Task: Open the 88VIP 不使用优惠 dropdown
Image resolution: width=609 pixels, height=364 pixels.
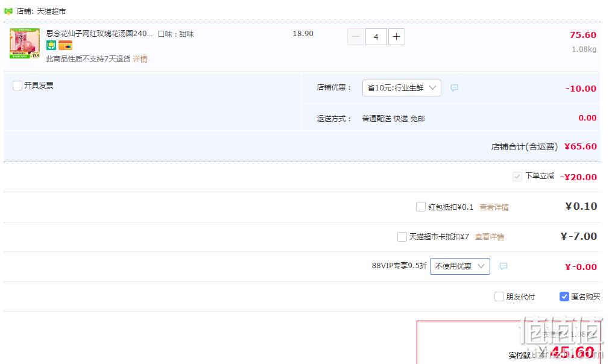Action: tap(460, 266)
